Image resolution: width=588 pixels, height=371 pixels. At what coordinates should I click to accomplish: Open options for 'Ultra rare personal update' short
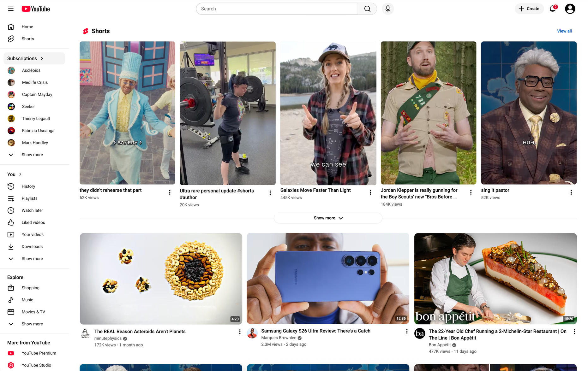coord(270,193)
